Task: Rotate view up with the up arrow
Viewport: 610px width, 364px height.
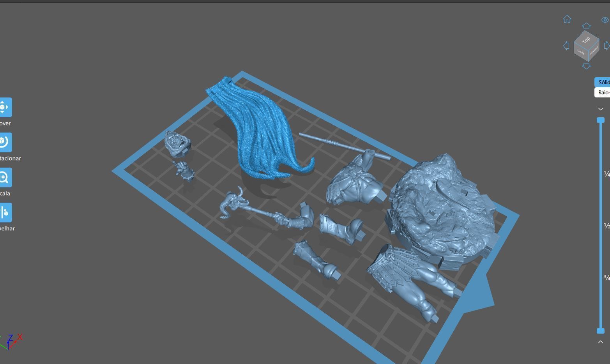Action: pos(586,26)
